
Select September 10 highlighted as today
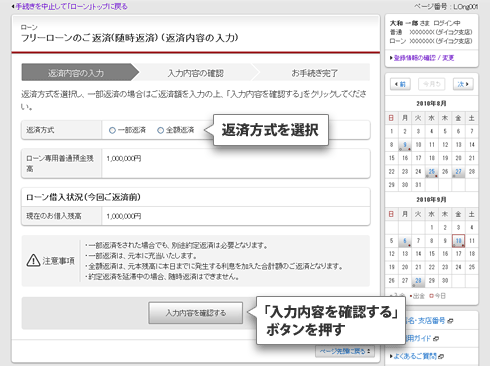point(459,241)
